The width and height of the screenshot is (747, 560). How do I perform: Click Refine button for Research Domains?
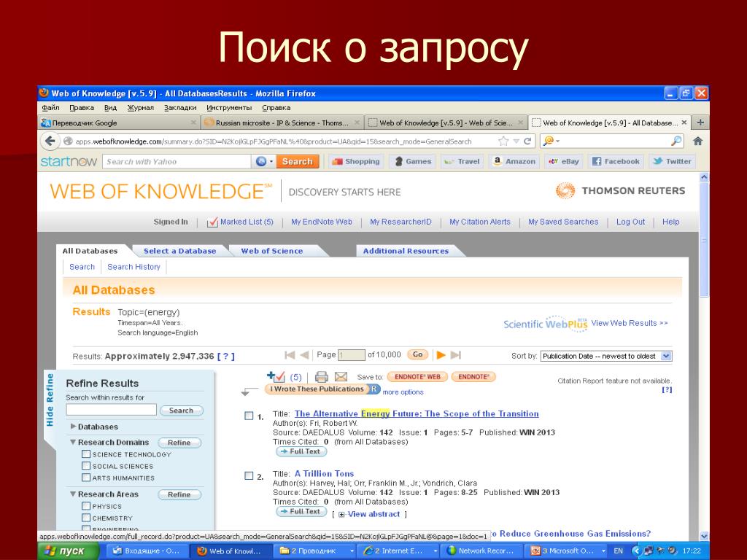click(x=179, y=443)
